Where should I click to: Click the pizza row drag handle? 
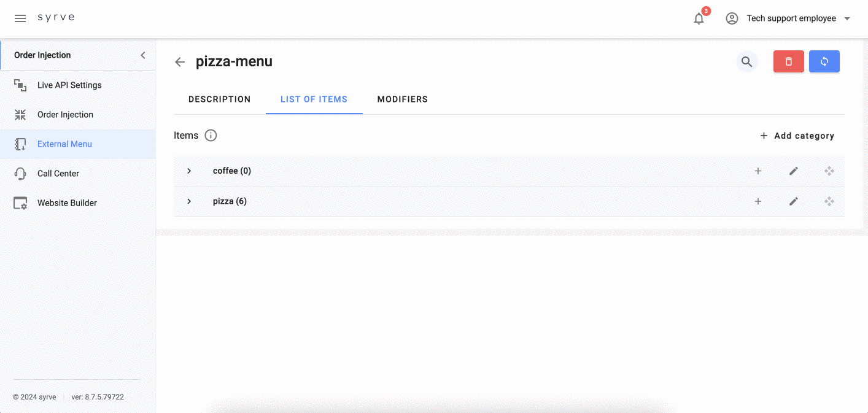[x=829, y=201]
